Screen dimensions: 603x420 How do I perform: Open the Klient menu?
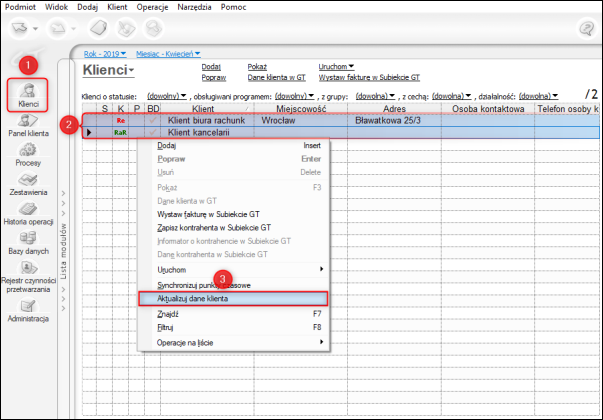coord(117,7)
